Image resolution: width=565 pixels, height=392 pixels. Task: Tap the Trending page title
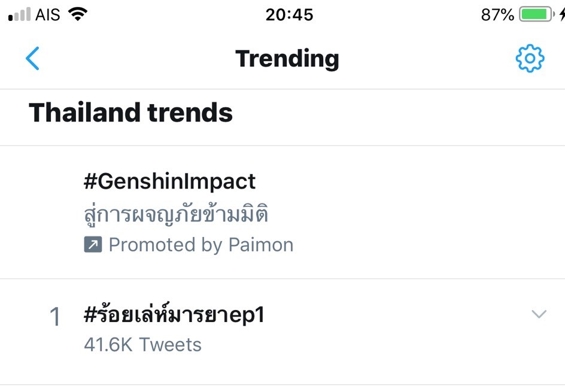(287, 58)
